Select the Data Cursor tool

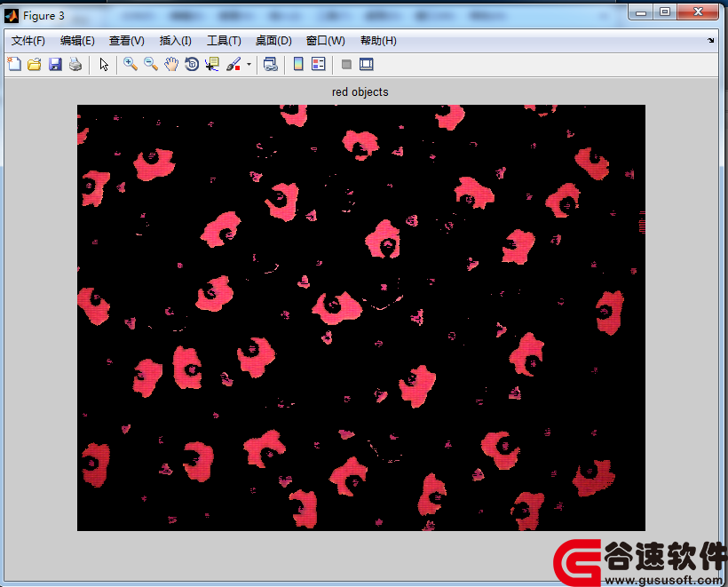[x=212, y=64]
